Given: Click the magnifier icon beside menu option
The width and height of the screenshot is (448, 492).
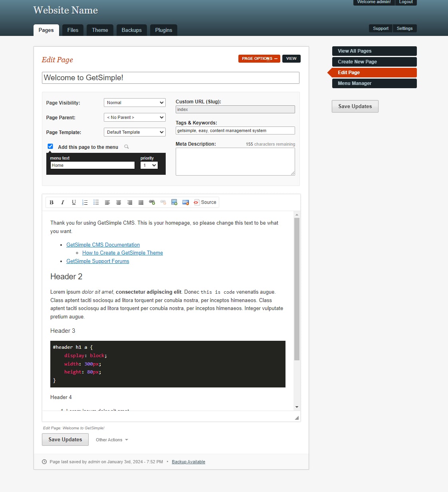Looking at the screenshot, I should 127,147.
